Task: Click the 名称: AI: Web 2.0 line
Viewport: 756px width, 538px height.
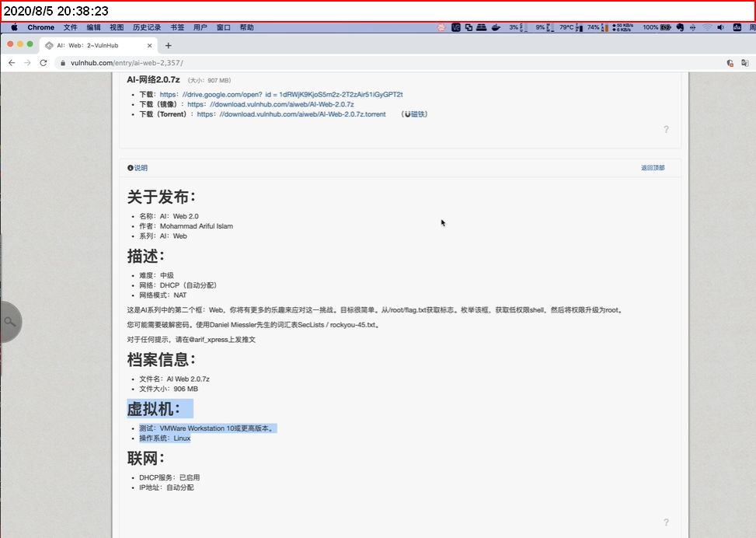Action: click(x=169, y=216)
